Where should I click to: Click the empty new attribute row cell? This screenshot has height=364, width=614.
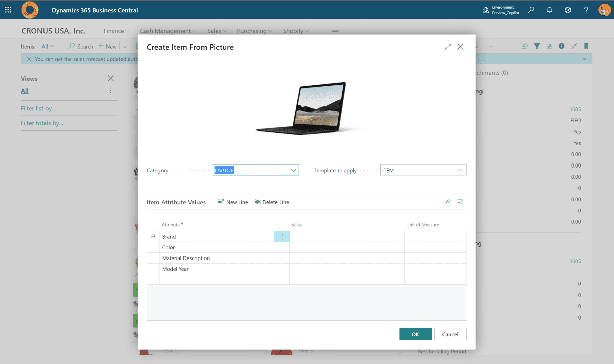coord(217,279)
